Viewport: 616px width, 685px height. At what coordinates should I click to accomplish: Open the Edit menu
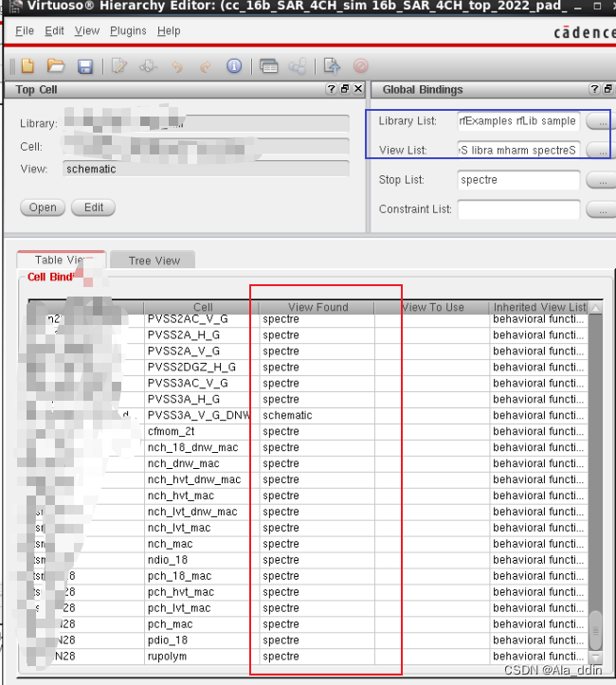(x=54, y=31)
